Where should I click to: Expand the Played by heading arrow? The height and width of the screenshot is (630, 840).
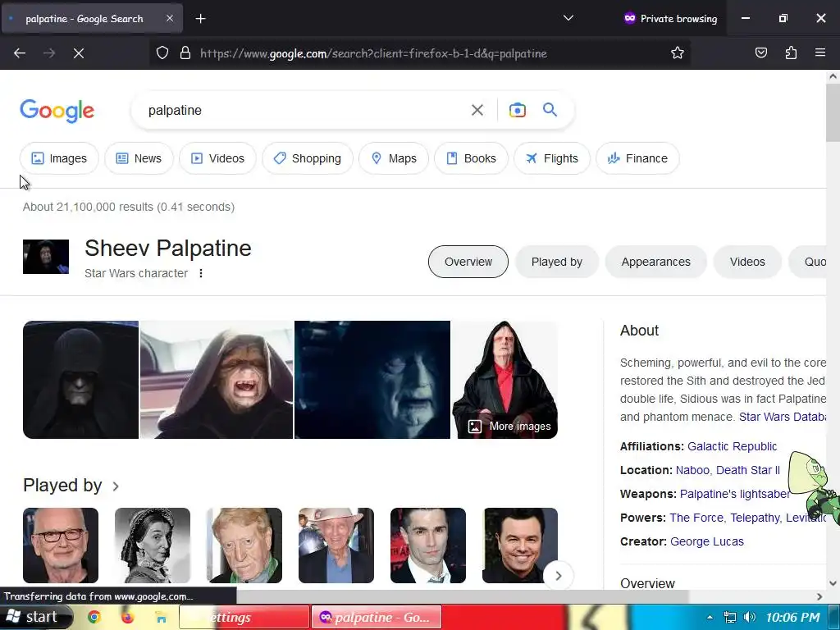click(116, 486)
